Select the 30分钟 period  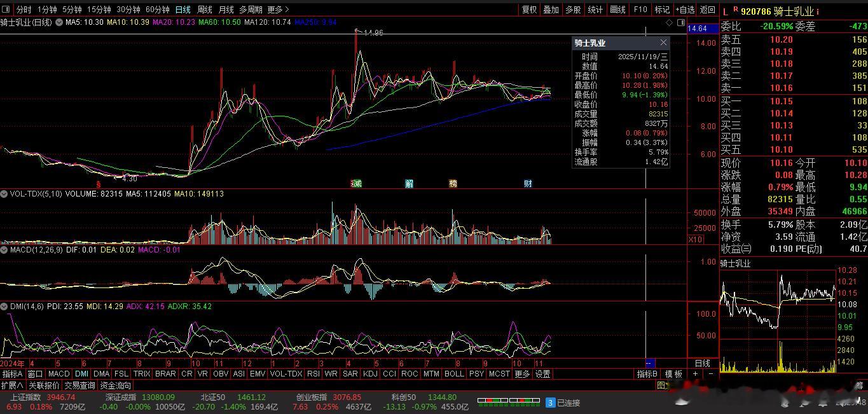coord(128,10)
